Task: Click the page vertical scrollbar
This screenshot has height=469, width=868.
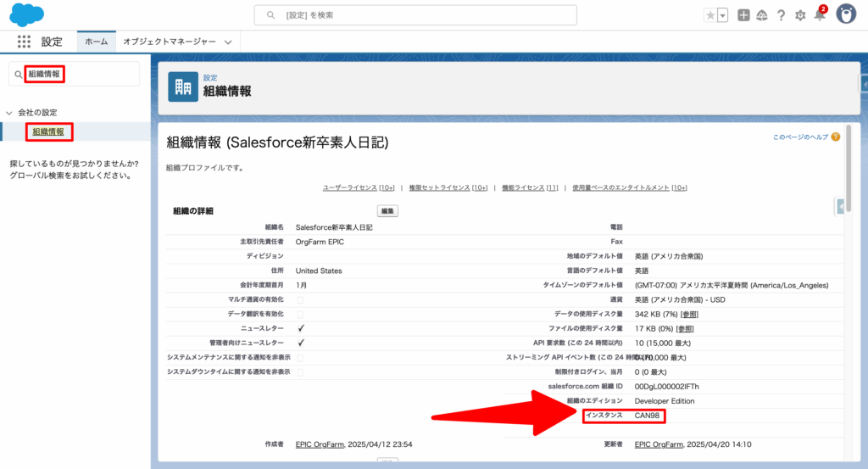Action: pos(848,169)
